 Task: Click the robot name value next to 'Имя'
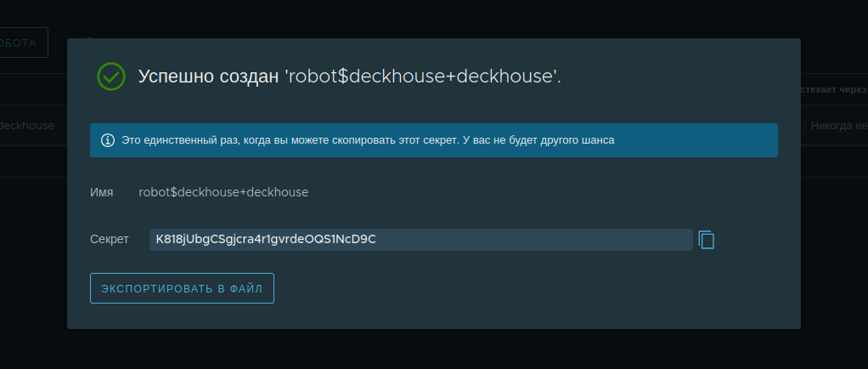point(223,192)
